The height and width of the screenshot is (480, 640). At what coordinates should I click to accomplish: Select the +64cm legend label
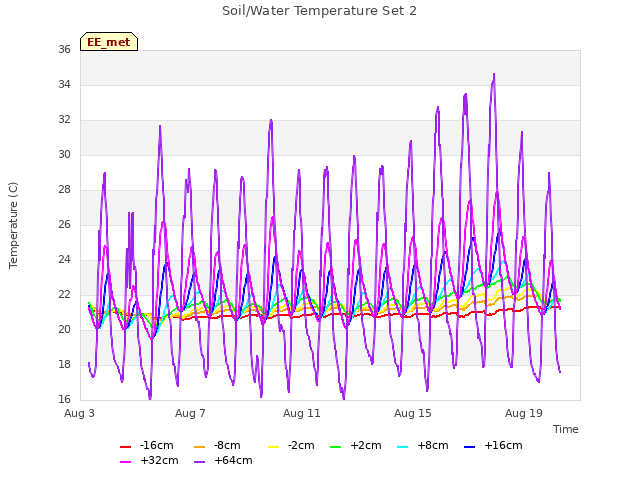[233, 460]
